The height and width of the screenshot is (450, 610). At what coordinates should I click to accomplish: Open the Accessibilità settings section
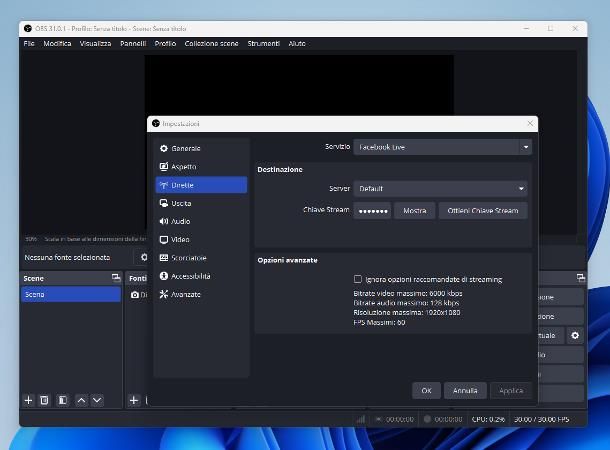pos(201,276)
